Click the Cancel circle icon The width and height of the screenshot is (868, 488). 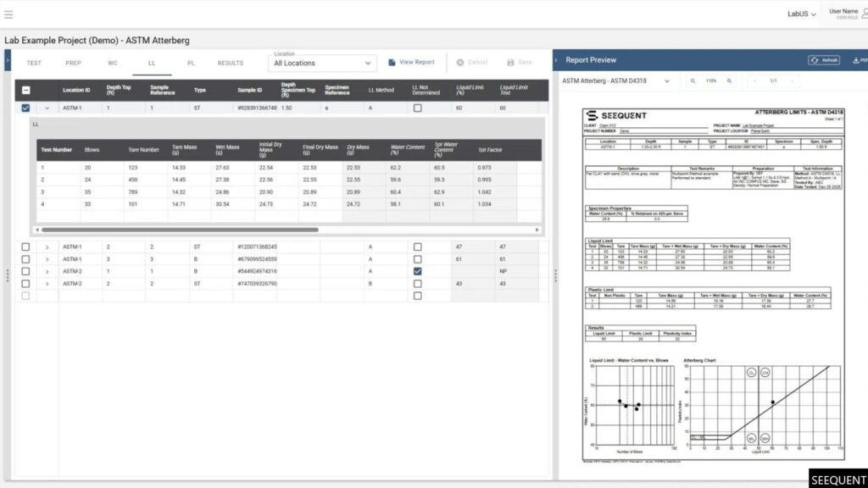point(460,63)
